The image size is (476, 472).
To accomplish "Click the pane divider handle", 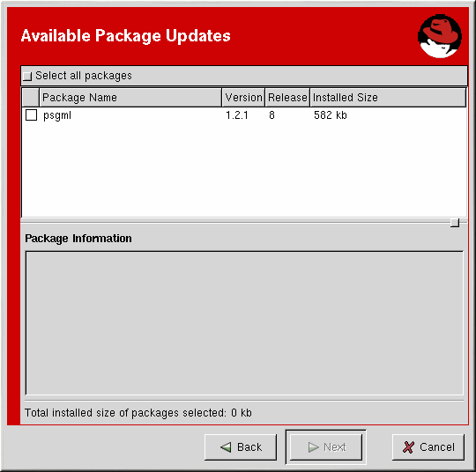I will [x=455, y=223].
